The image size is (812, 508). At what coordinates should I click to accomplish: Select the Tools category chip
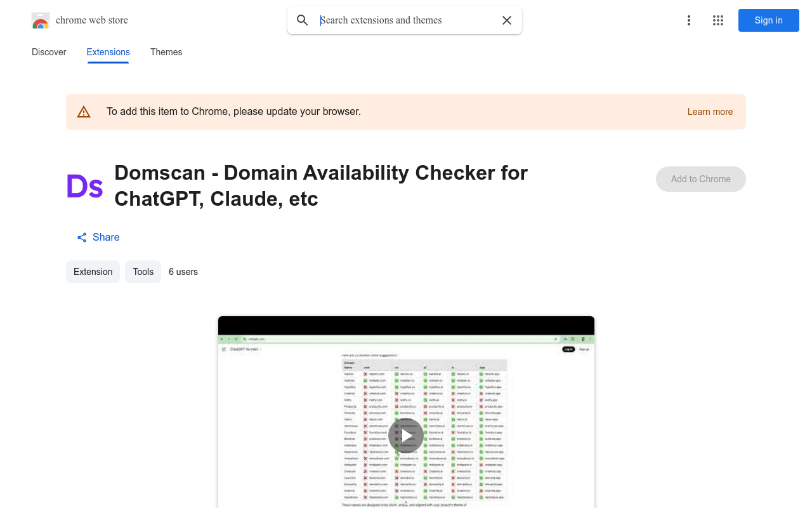(143, 272)
